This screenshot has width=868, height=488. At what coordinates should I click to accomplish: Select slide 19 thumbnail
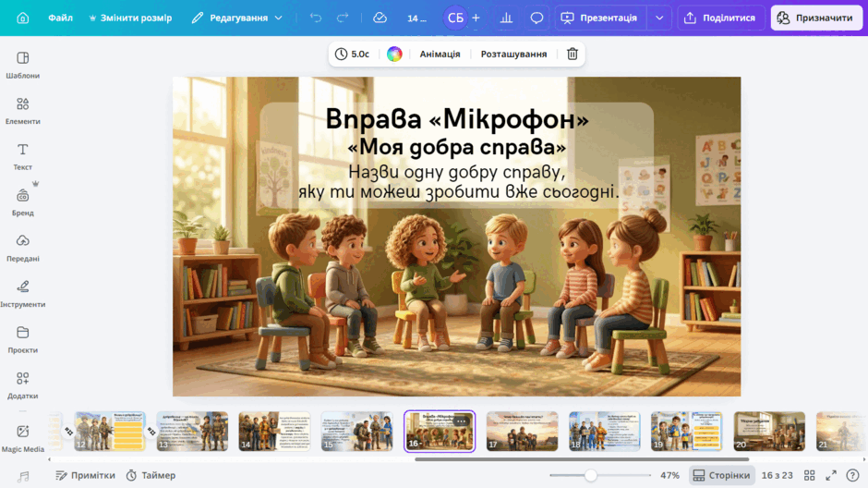687,431
